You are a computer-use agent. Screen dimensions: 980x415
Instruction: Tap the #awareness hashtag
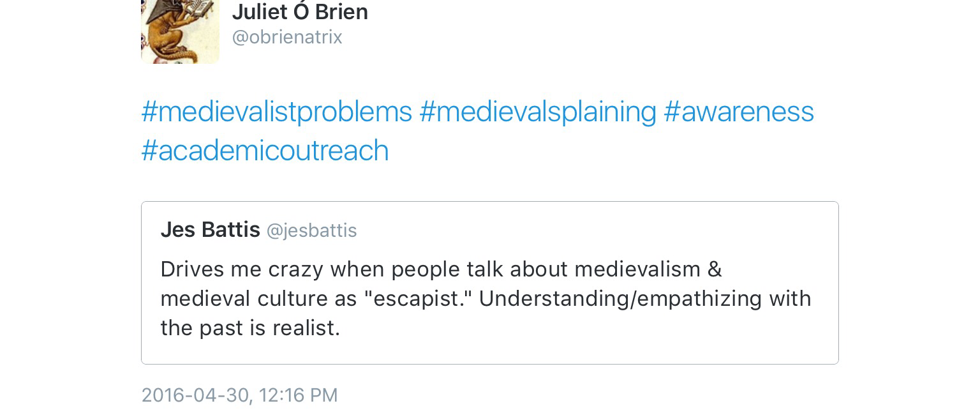(738, 112)
